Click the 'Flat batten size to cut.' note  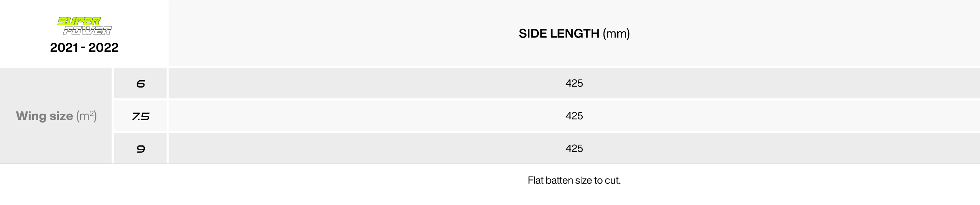pyautogui.click(x=574, y=180)
